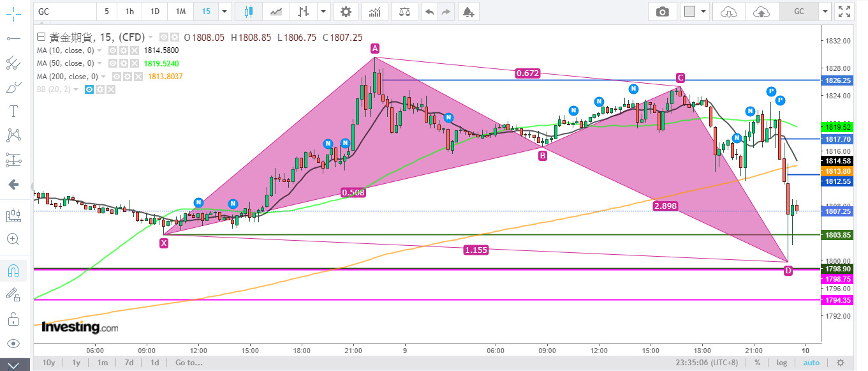Remove the MA 10 indicator
The image size is (868, 371).
coord(134,50)
